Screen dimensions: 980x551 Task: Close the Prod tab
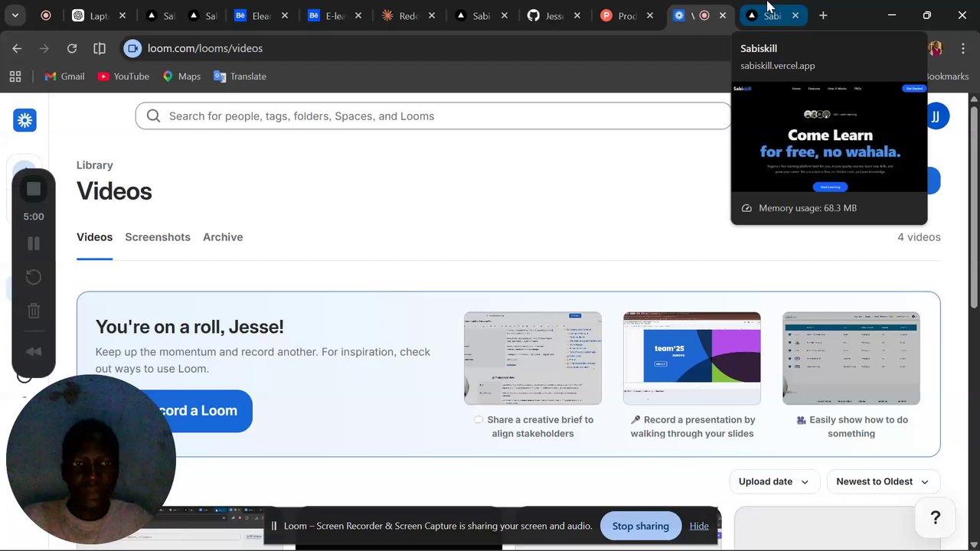point(649,15)
